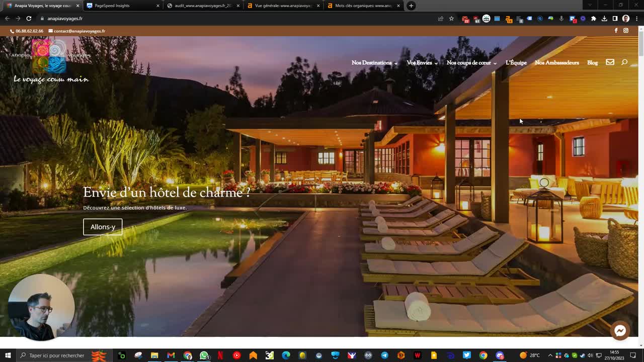Toggle the browser side panel

click(615, 19)
